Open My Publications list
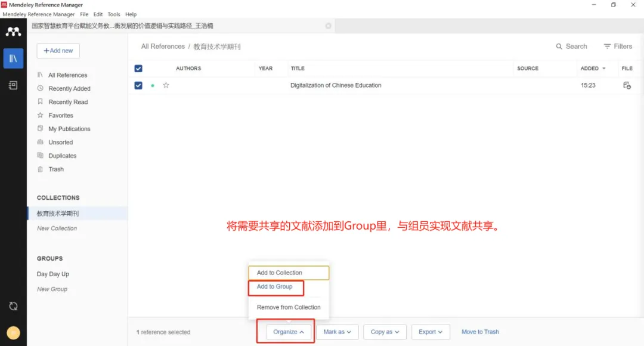Screen dimensions: 644x346 (x=69, y=129)
